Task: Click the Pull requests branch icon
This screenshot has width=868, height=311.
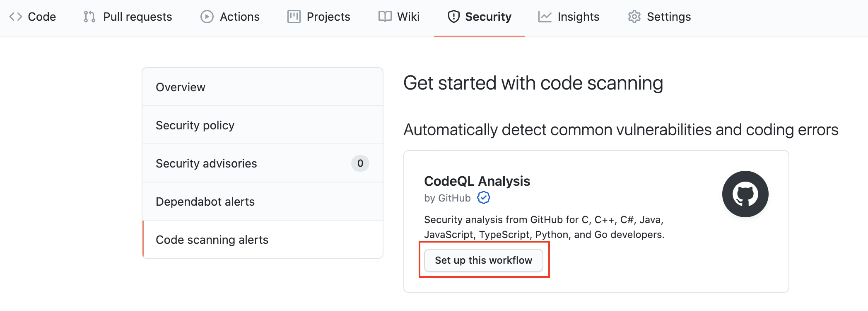Action: tap(89, 17)
